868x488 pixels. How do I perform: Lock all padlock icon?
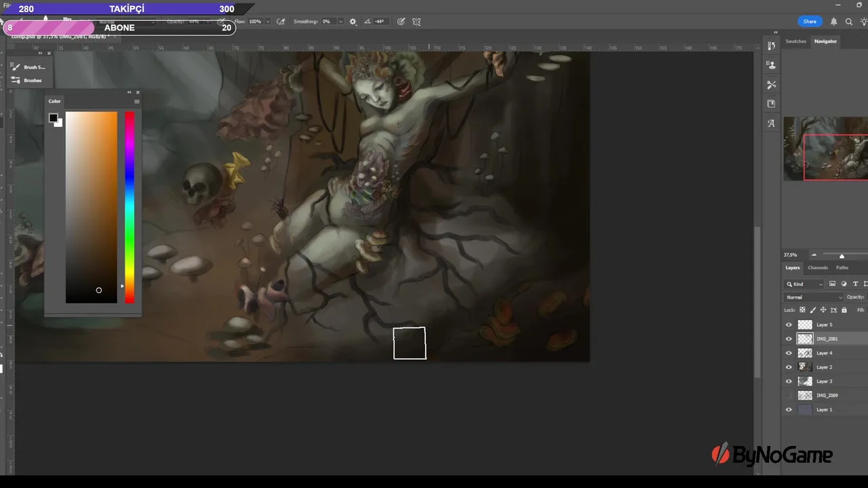click(x=844, y=310)
